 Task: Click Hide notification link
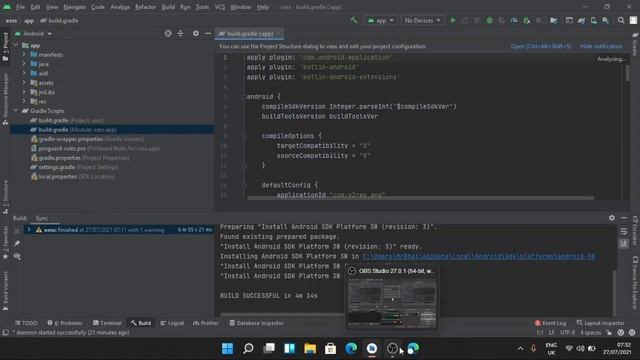coord(601,46)
